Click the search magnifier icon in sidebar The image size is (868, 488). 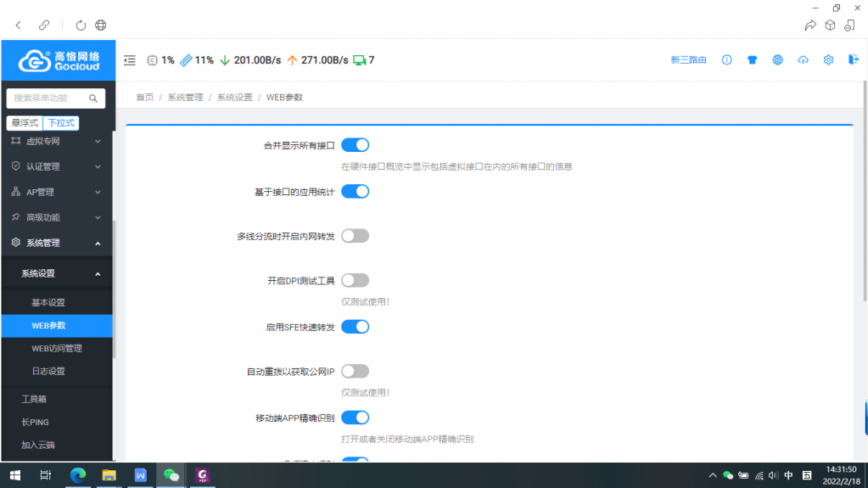(93, 98)
